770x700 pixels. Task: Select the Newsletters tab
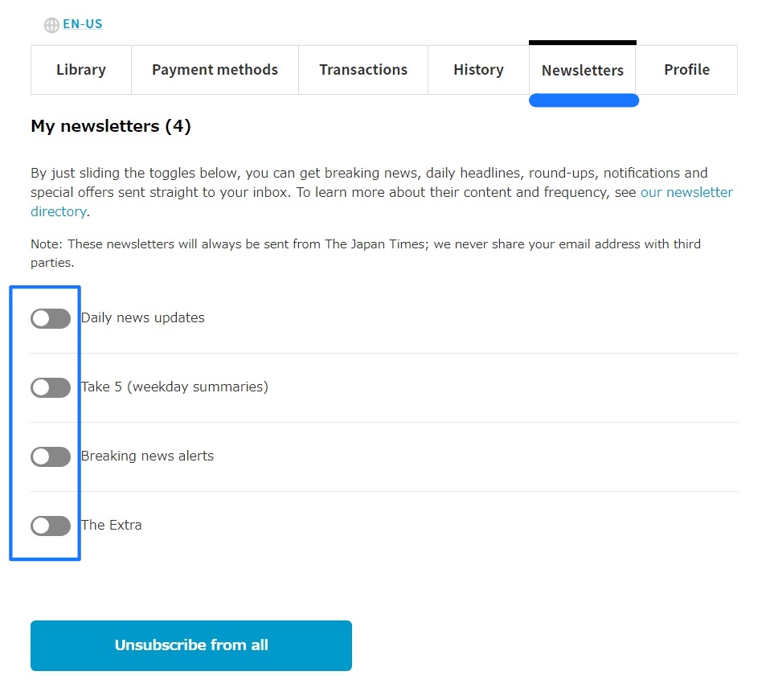tap(583, 70)
